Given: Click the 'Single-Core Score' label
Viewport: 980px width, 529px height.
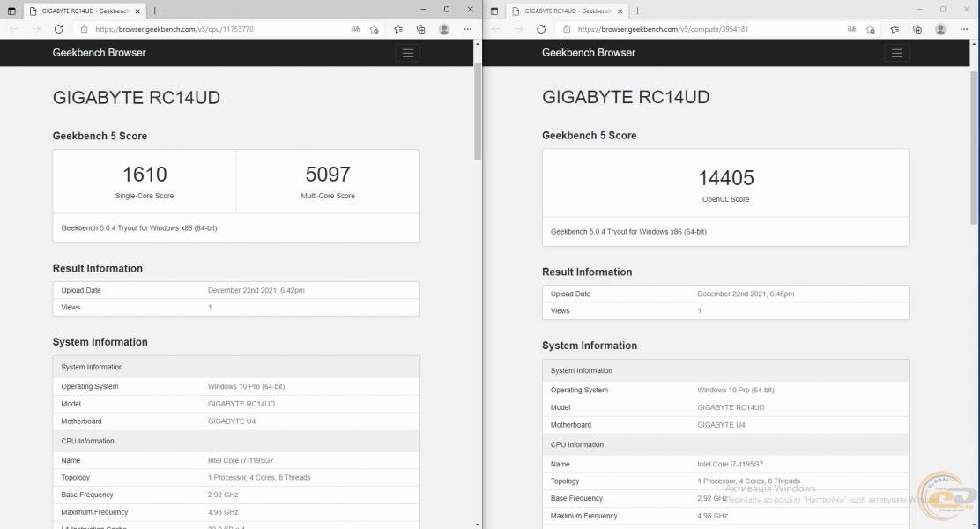Looking at the screenshot, I should pos(145,196).
